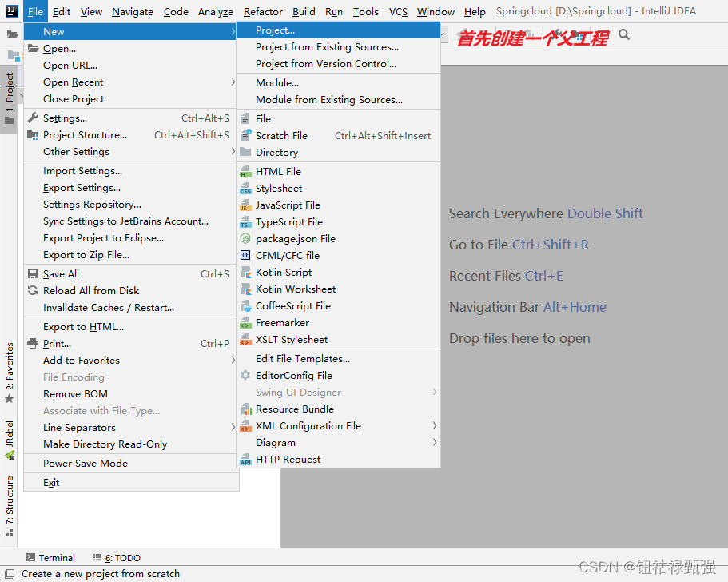Click the File icon in New submenu
The height and width of the screenshot is (582, 728).
point(245,118)
